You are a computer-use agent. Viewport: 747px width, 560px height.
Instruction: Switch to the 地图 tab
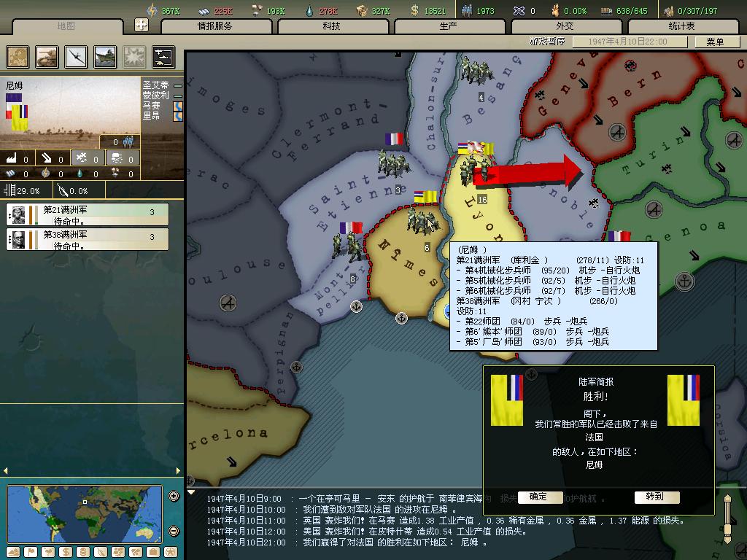[x=66, y=26]
